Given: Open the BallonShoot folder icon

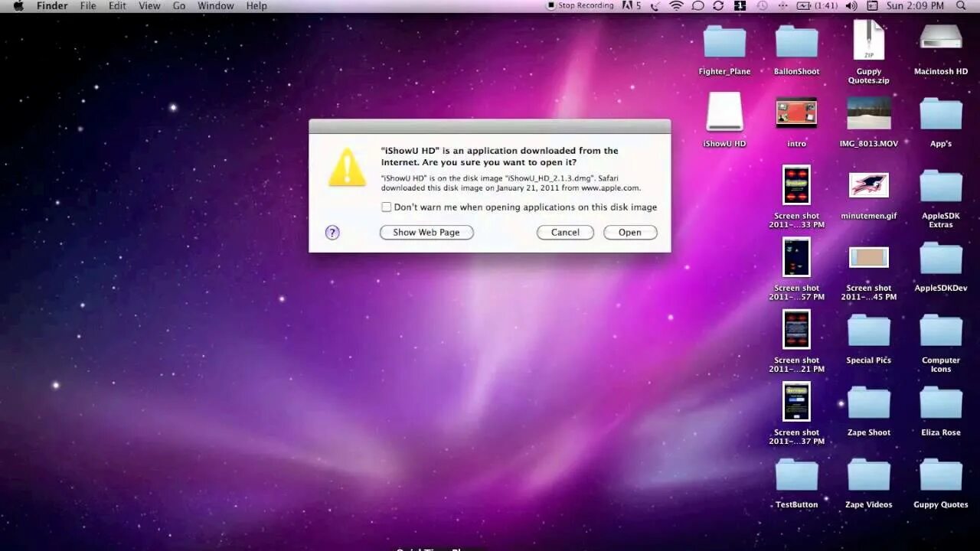Looking at the screenshot, I should click(x=796, y=42).
